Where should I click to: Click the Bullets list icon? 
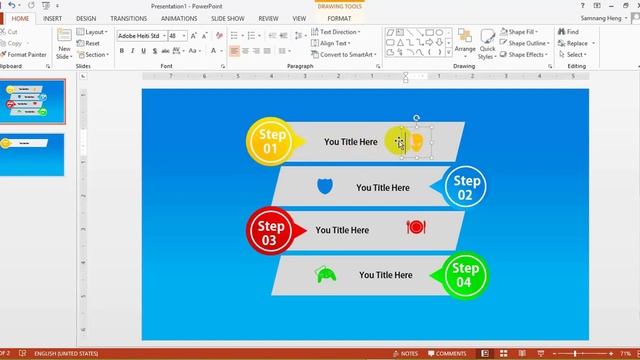coord(234,36)
